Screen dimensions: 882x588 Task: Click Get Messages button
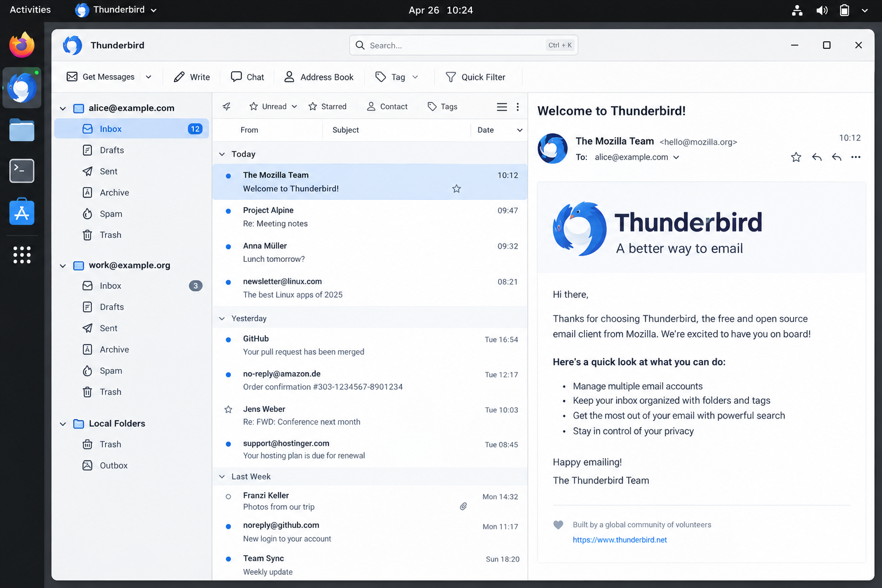pos(100,77)
